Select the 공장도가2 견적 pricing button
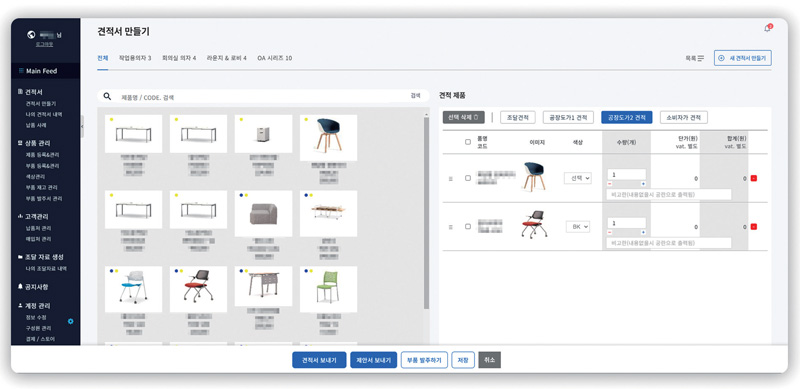The width and height of the screenshot is (800, 389). coord(627,117)
